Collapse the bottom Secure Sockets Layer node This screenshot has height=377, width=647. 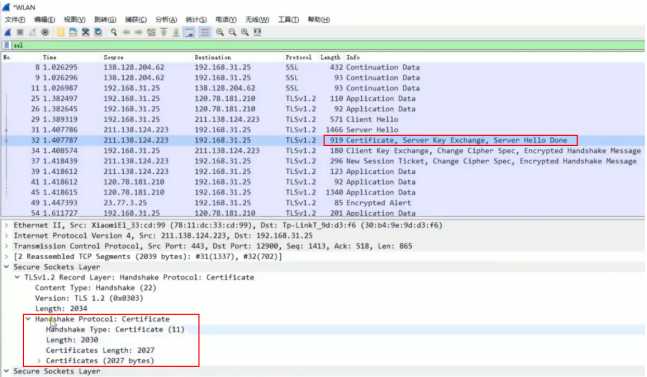(x=7, y=371)
